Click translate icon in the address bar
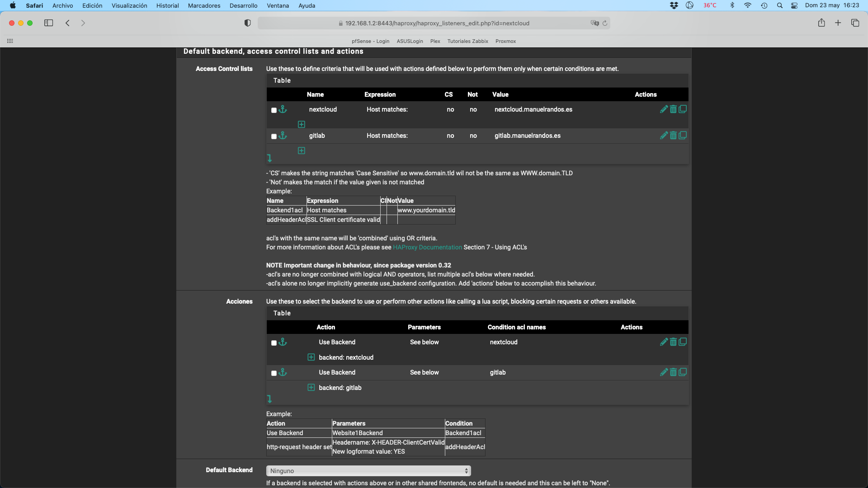Viewport: 868px width, 488px height. [594, 23]
